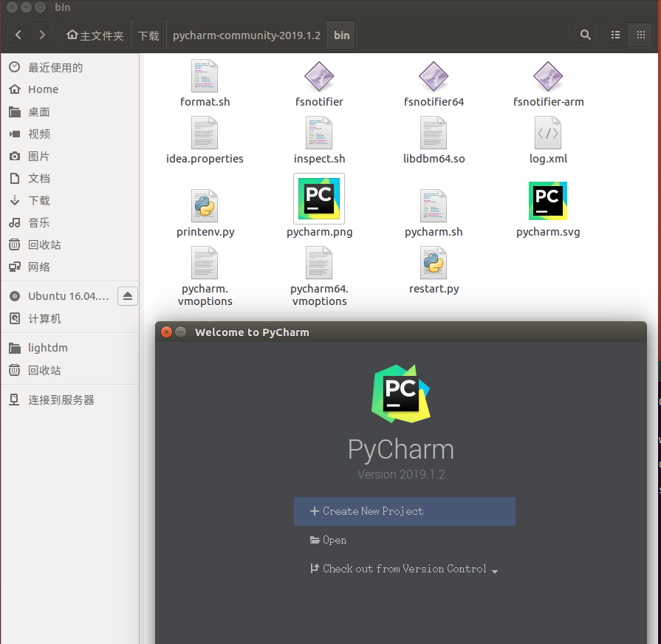Image resolution: width=661 pixels, height=644 pixels.
Task: Open 文档 in the sidebar
Action: 69,179
